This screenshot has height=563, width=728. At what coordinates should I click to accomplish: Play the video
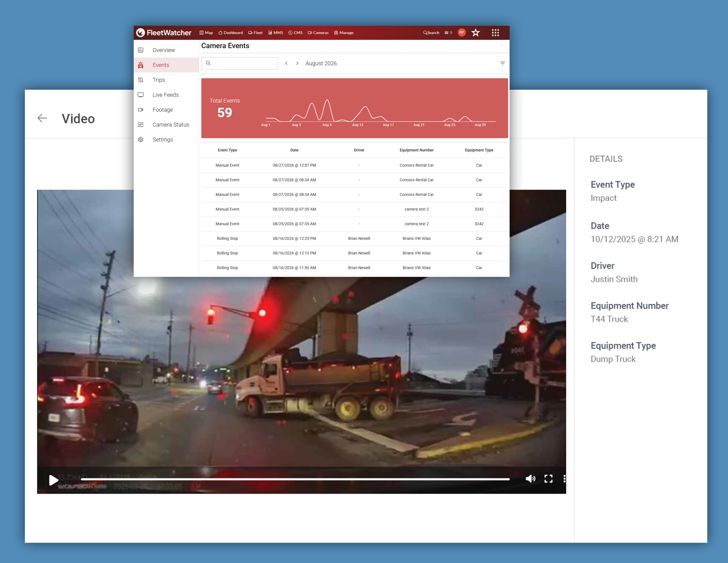click(x=53, y=480)
